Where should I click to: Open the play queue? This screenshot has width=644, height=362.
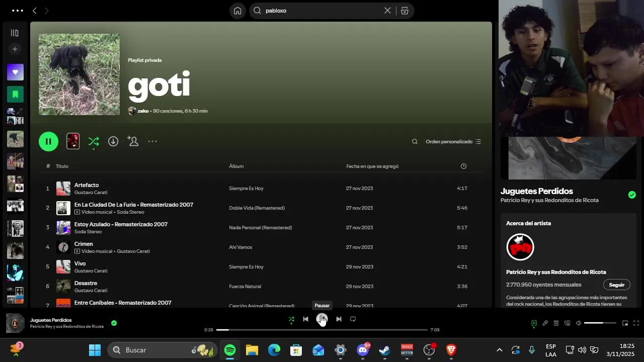pos(556,323)
